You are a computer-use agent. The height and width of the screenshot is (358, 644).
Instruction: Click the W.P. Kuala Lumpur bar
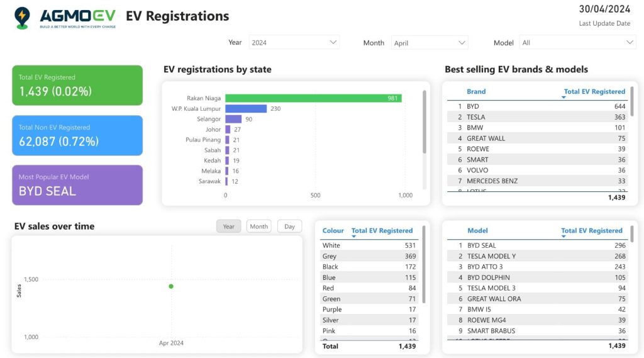tap(246, 109)
